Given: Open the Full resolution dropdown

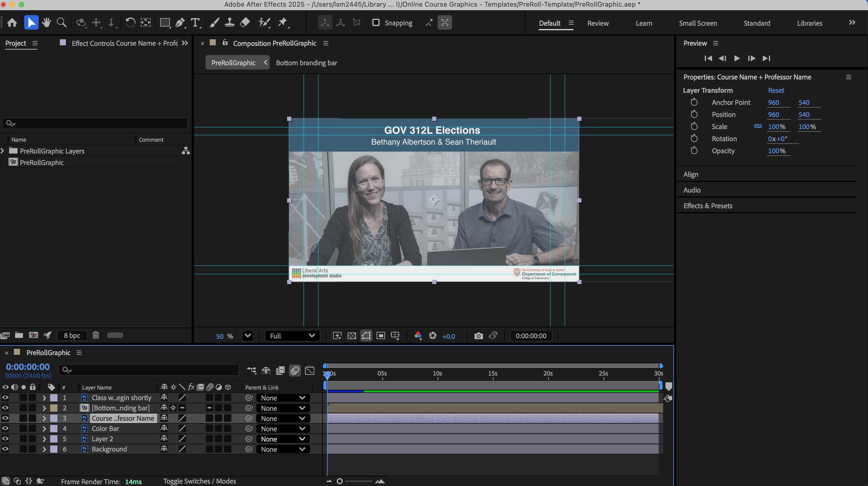Looking at the screenshot, I should pos(292,336).
